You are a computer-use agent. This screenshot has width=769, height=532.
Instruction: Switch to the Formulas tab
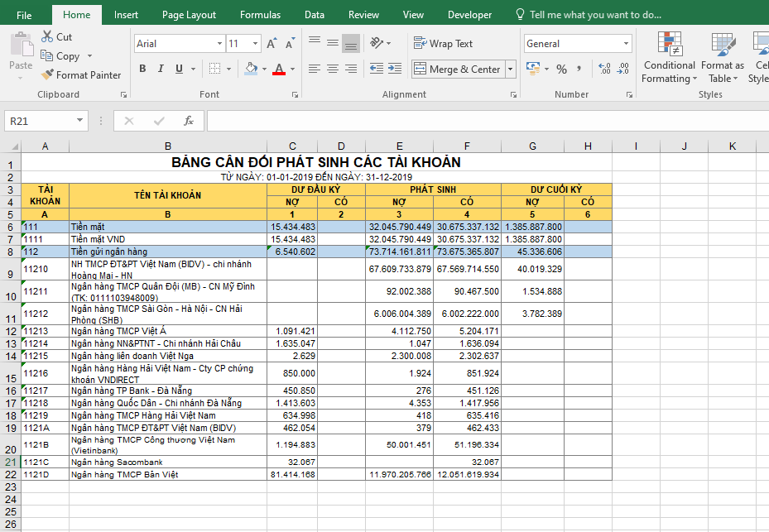pos(260,15)
